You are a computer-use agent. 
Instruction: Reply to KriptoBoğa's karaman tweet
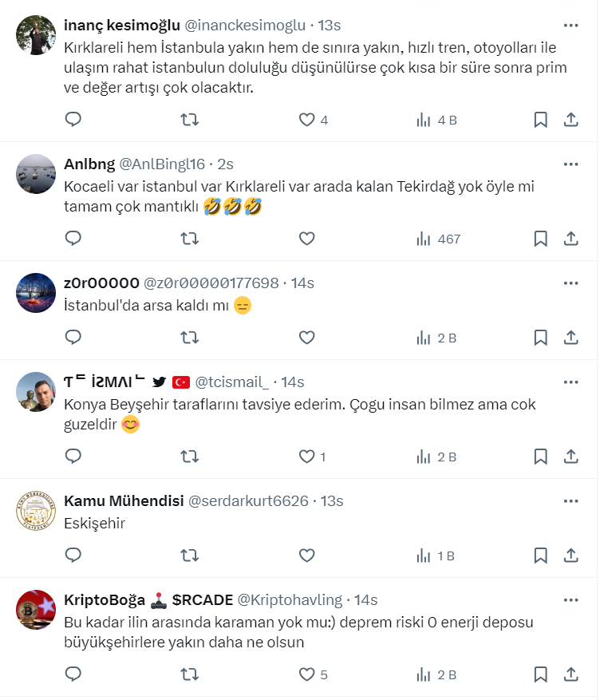click(x=73, y=674)
